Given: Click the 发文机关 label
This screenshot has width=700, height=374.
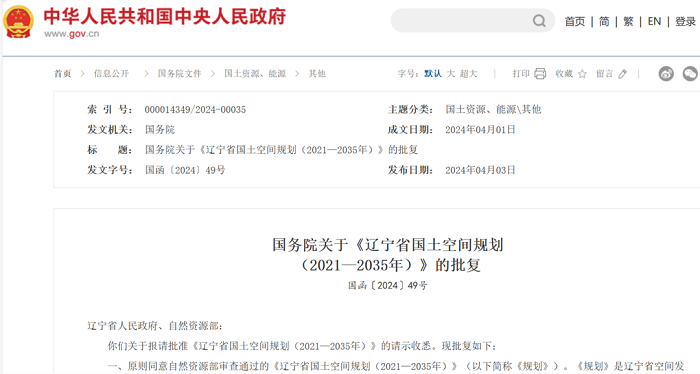Looking at the screenshot, I should (109, 130).
